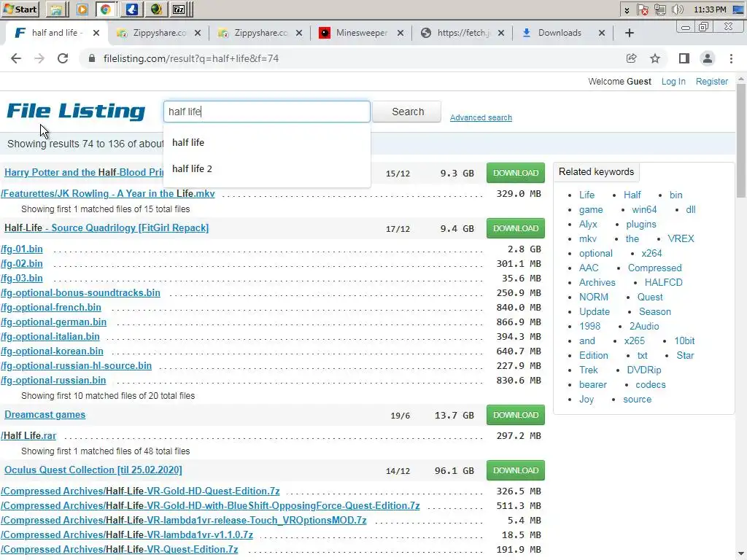
Task: Open the Advanced search link
Action: (481, 117)
